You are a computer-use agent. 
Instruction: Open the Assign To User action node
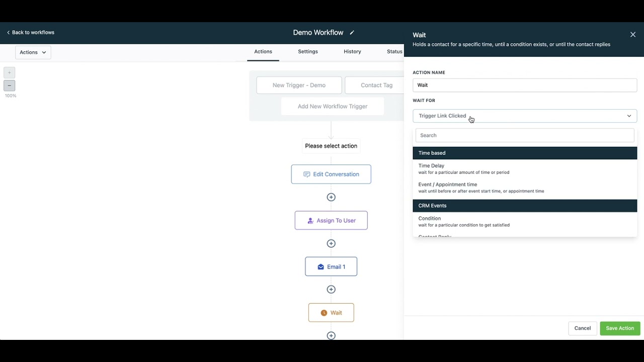(331, 220)
